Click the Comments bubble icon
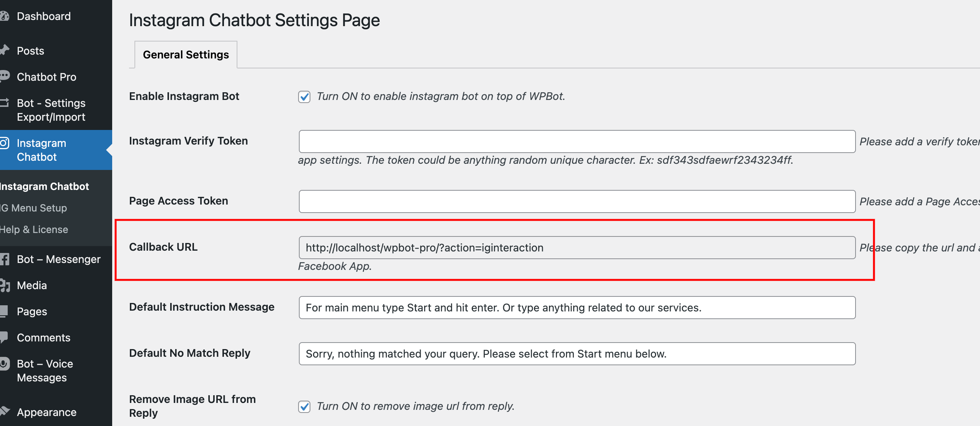Screen dimensions: 980x426 [4, 337]
